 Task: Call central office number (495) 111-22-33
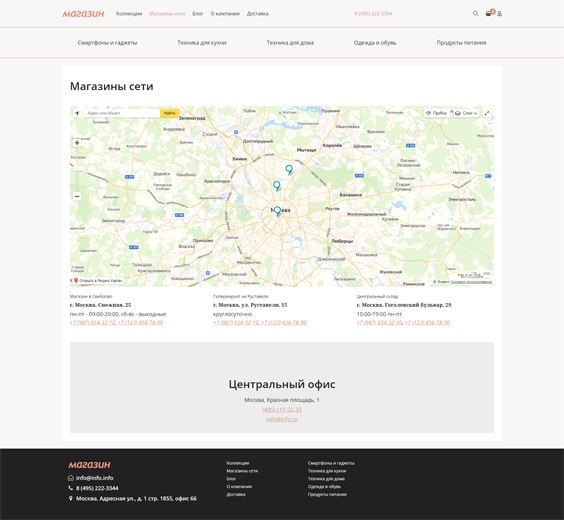pos(282,410)
